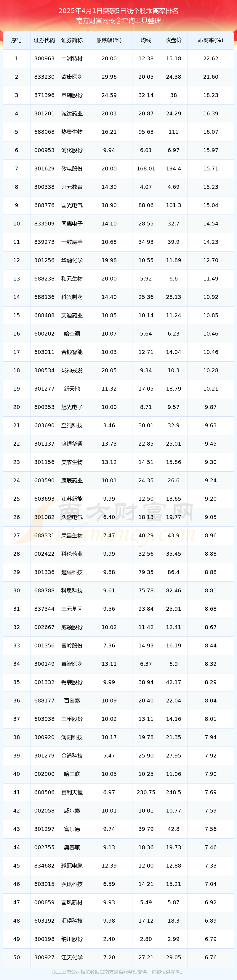This screenshot has height=980, width=237.
Task: Click stock name 奥赛康
Action: pos(72,848)
